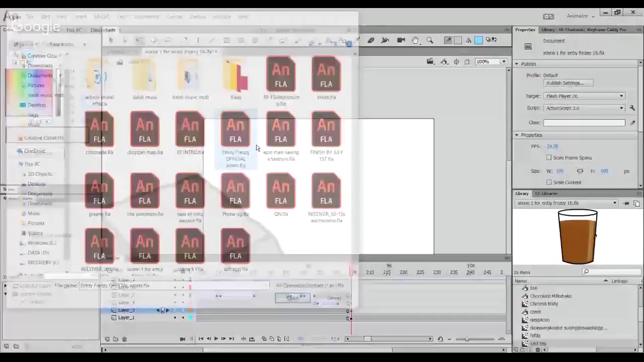The height and width of the screenshot is (362, 644).
Task: Click the Open button in file dialog
Action: [292, 298]
